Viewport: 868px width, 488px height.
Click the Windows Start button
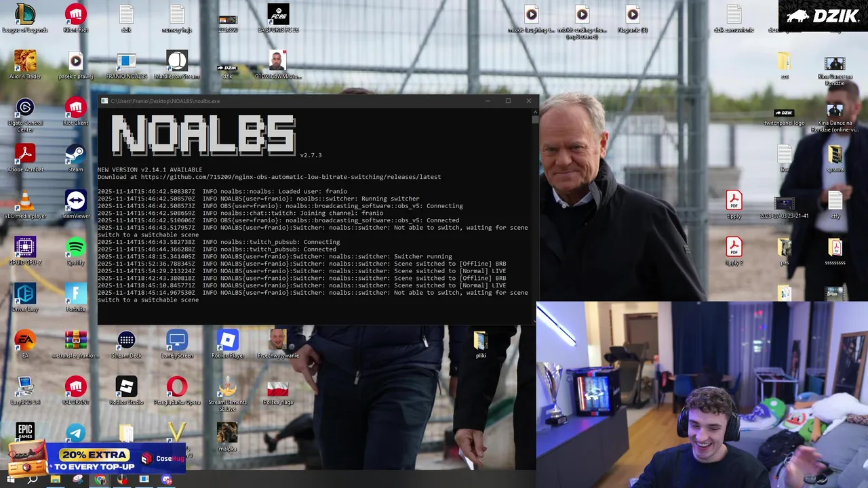point(10,480)
